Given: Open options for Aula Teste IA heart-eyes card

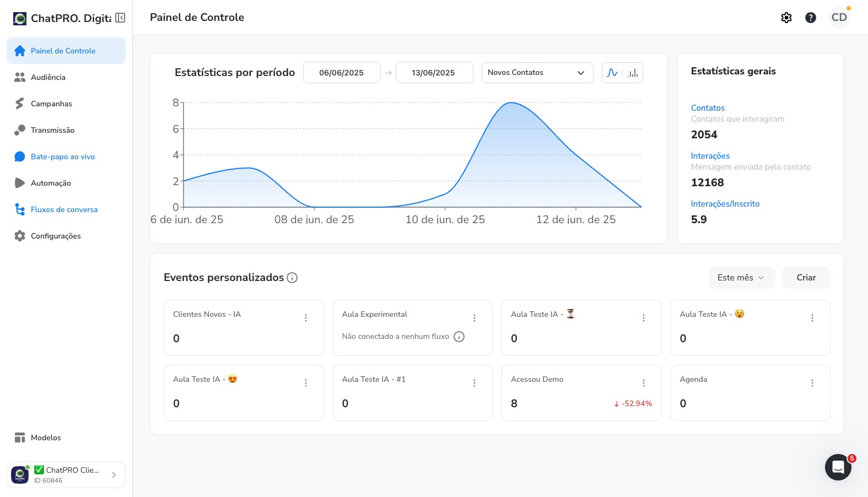Looking at the screenshot, I should [306, 383].
